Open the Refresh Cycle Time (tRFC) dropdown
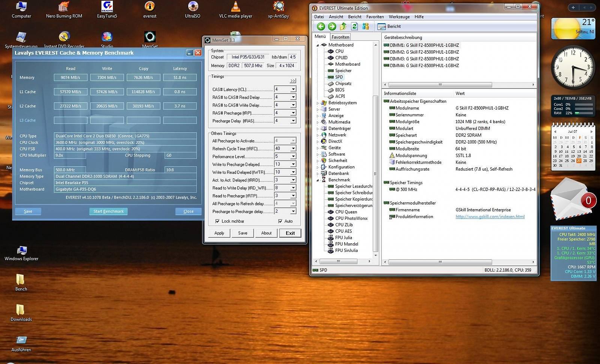600x364 pixels. 293,148
